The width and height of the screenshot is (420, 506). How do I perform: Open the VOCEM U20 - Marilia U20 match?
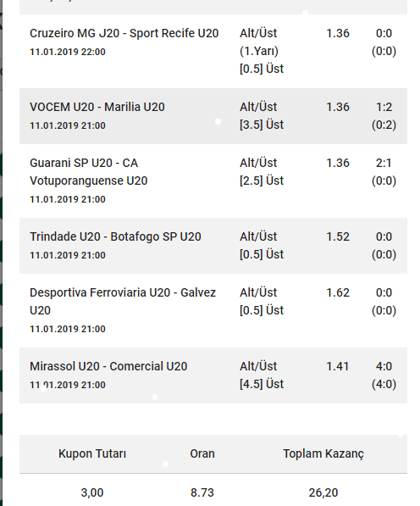point(97,107)
